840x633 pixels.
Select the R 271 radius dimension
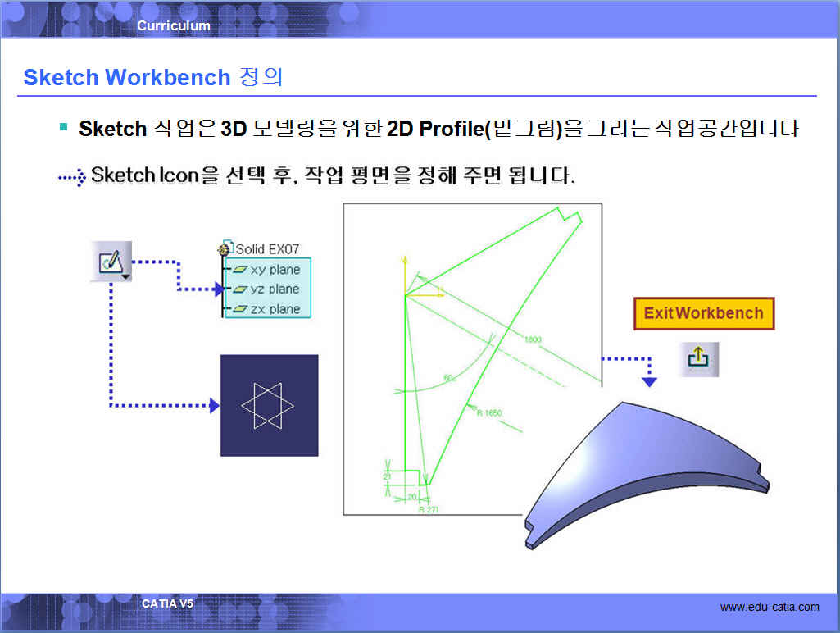pos(427,509)
